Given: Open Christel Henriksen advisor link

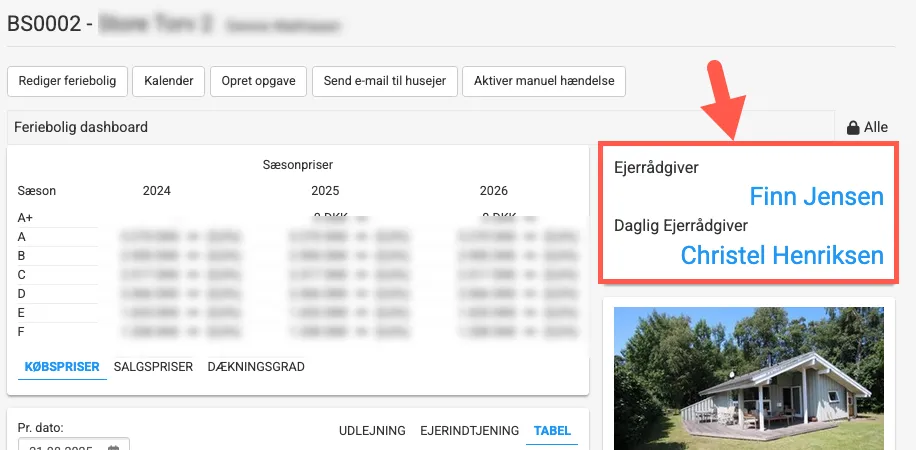Looking at the screenshot, I should click(x=782, y=255).
